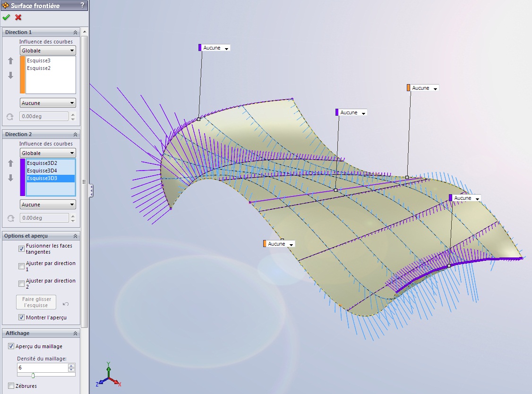Uncheck Fusionner les faces tangentes
532x394 pixels.
point(21,248)
